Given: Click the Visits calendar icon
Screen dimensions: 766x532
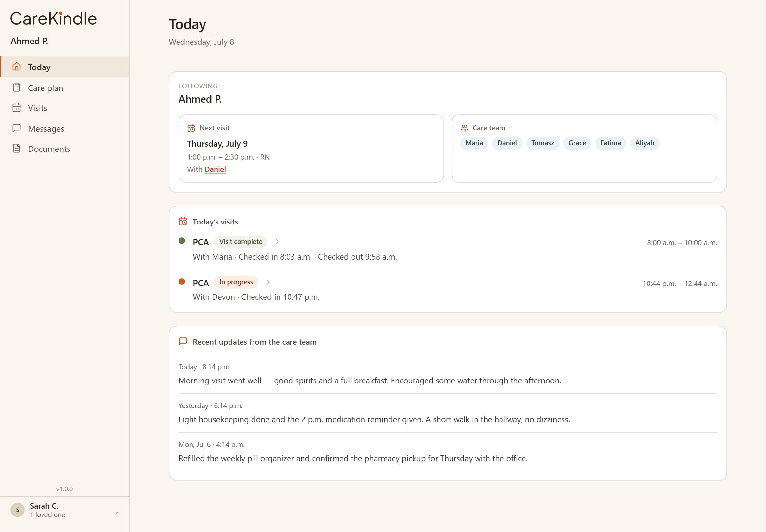Looking at the screenshot, I should [x=16, y=108].
